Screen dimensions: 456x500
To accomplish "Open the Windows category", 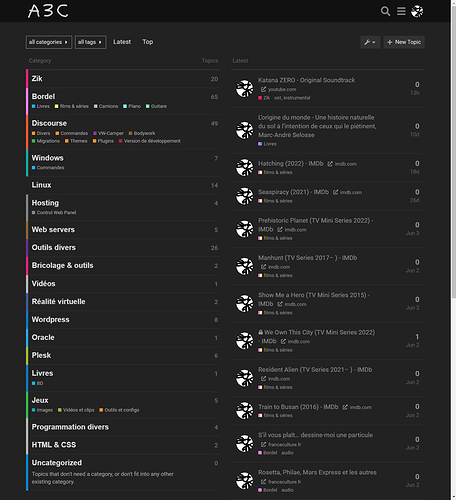I will 48,158.
